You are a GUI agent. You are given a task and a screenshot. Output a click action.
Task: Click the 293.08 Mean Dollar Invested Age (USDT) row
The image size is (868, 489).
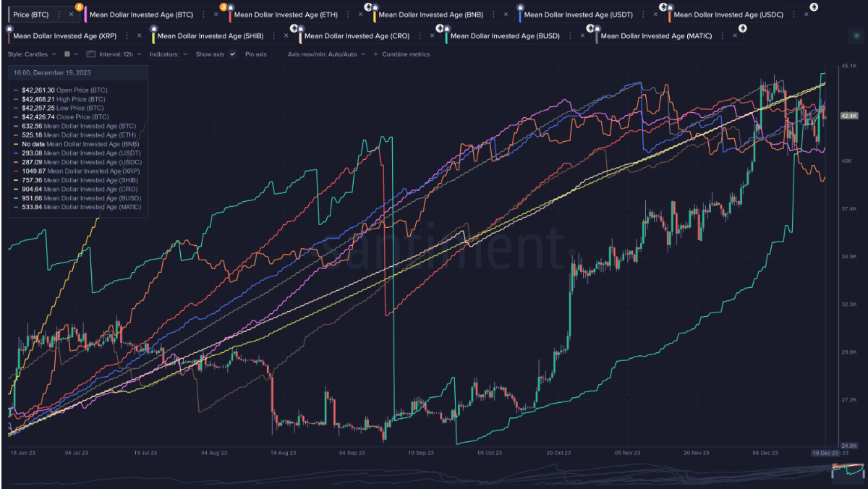(x=77, y=153)
